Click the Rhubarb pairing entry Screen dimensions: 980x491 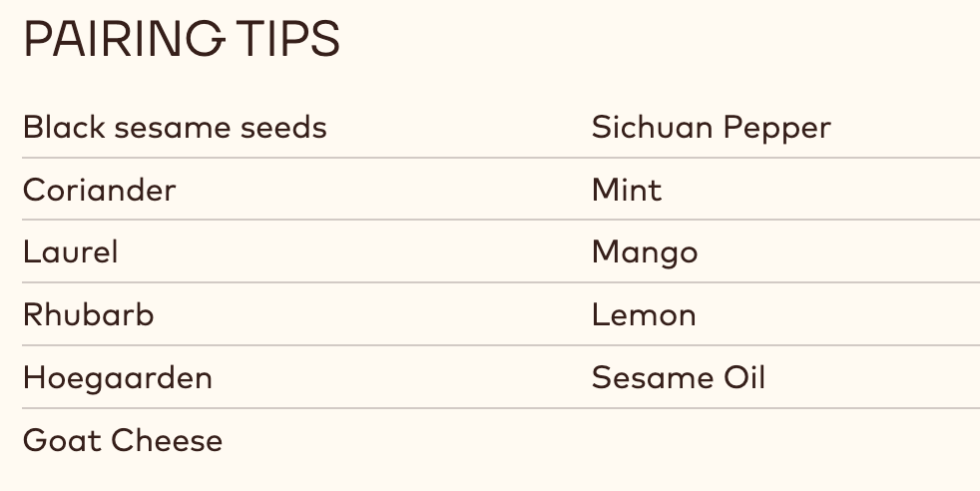pyautogui.click(x=88, y=315)
